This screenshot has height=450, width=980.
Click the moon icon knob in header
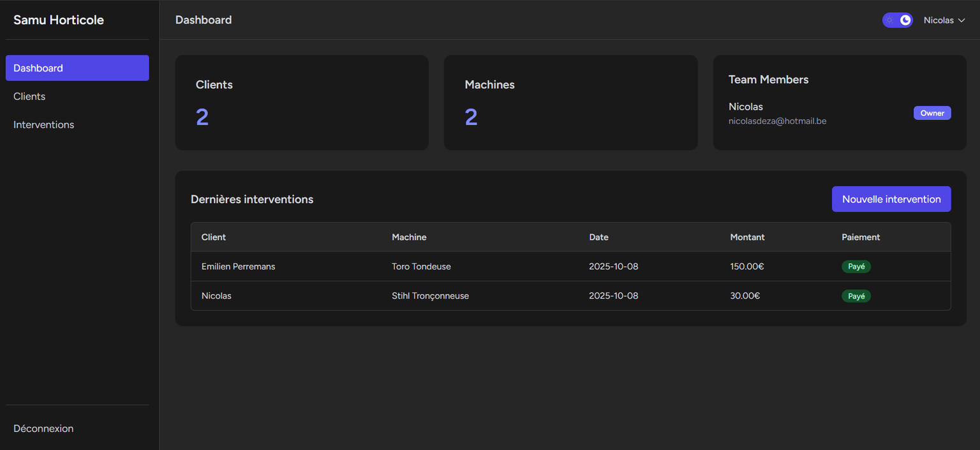click(905, 20)
